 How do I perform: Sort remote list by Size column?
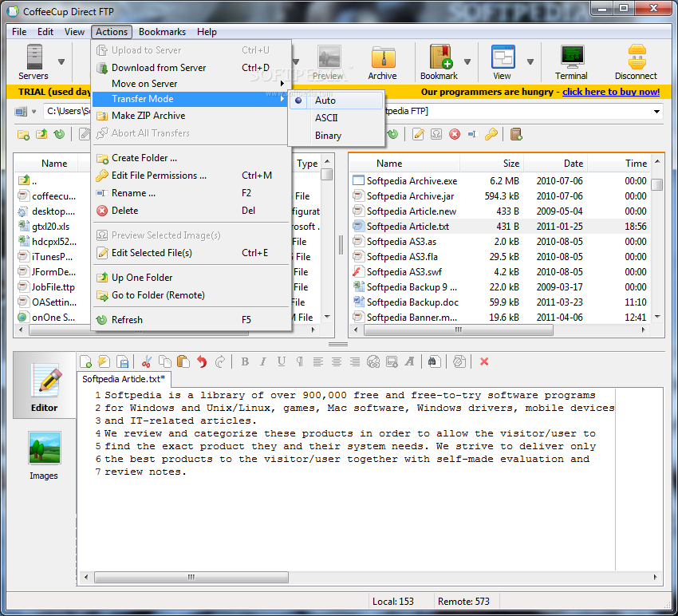click(x=491, y=164)
